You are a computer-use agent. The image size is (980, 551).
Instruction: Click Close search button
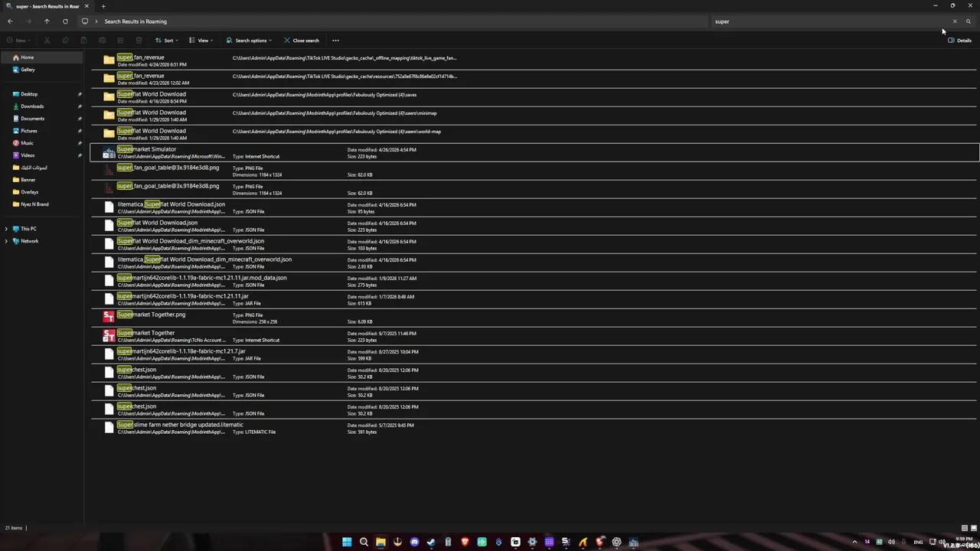301,41
